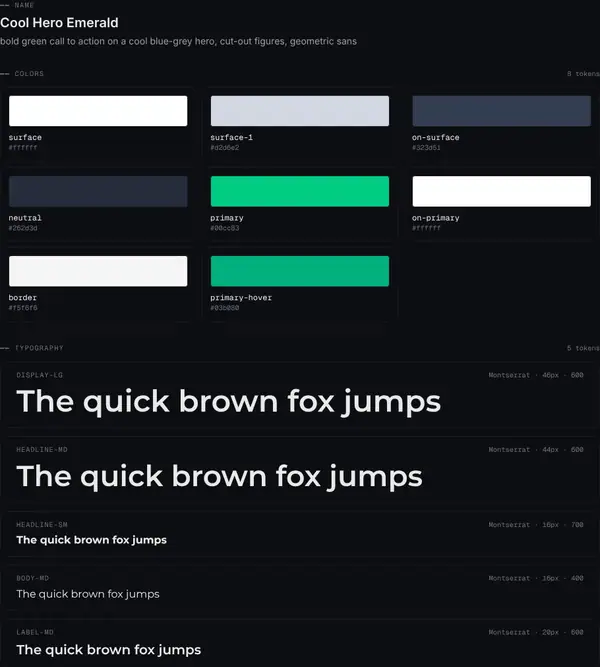Screen dimensions: 600x667
Task: Select the primary-hover darker green swatch
Action: 300,271
